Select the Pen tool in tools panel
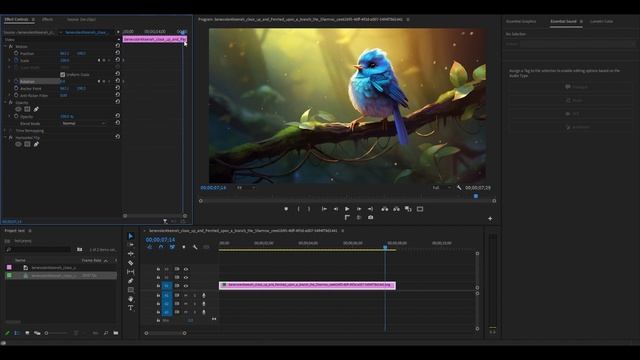640x360 pixels. [131, 281]
